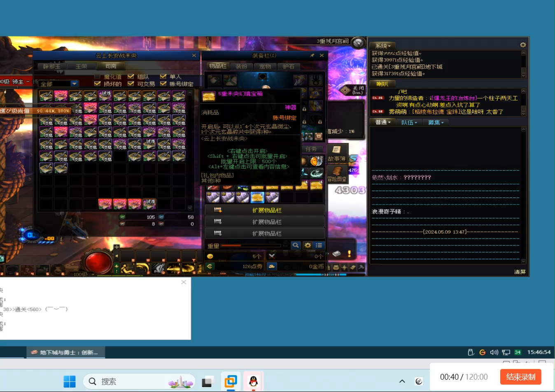The width and height of the screenshot is (555, 392).
Task: Click the 地下城与勇士 taskbar window button
Action: pos(66,352)
